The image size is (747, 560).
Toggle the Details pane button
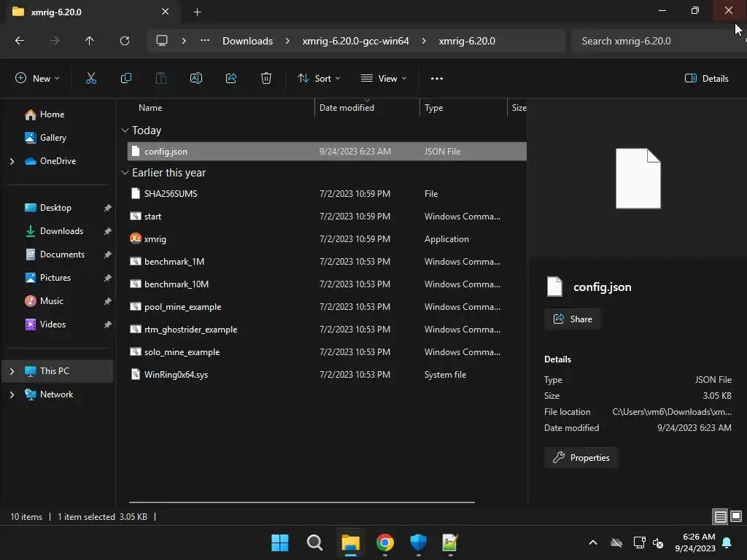[706, 79]
